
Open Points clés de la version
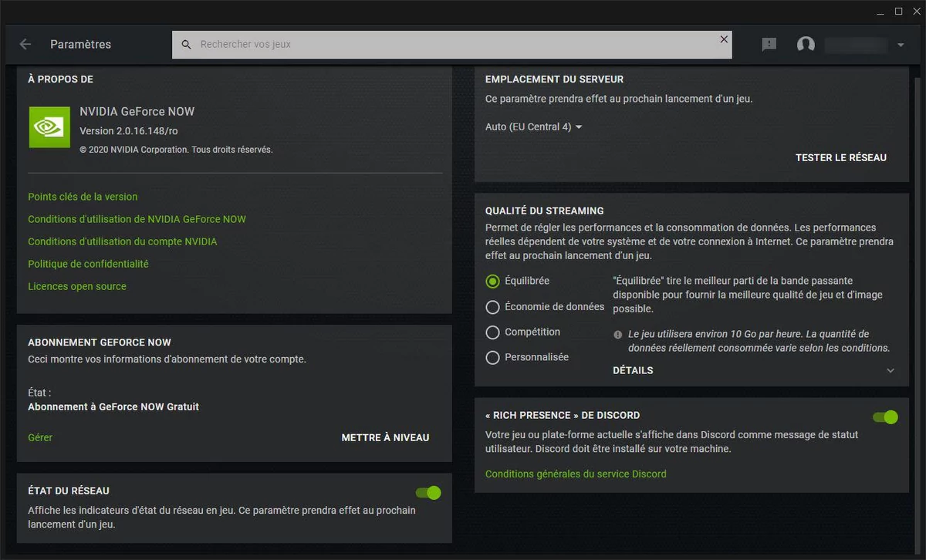click(83, 197)
